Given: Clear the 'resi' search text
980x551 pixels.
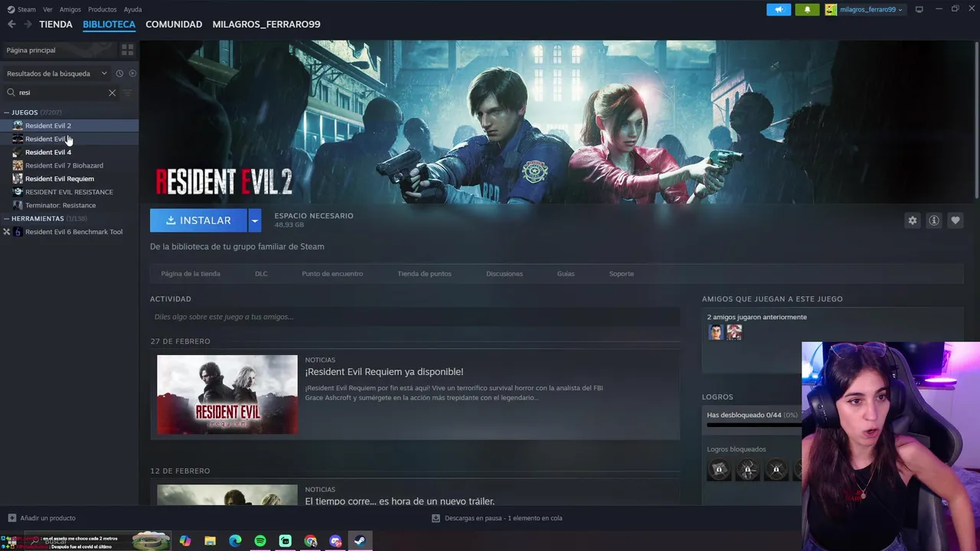Looking at the screenshot, I should 112,93.
